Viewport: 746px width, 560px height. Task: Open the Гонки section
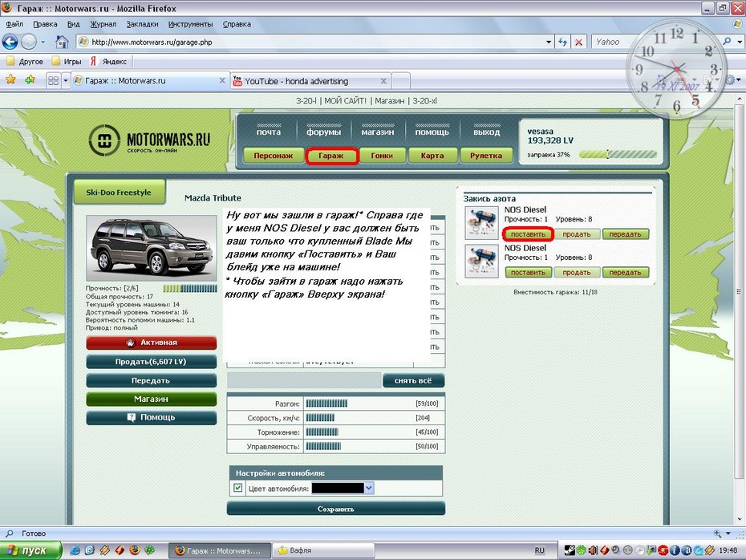tap(382, 156)
